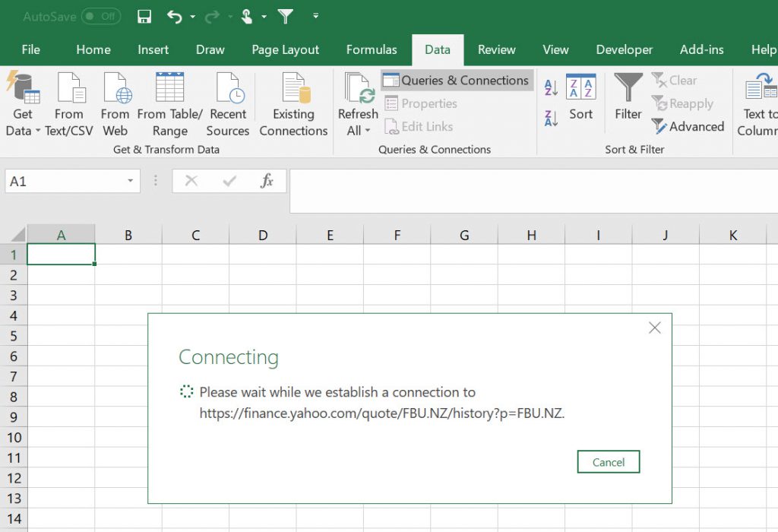778x532 pixels.
Task: Open Existing Connections
Action: coord(293,105)
